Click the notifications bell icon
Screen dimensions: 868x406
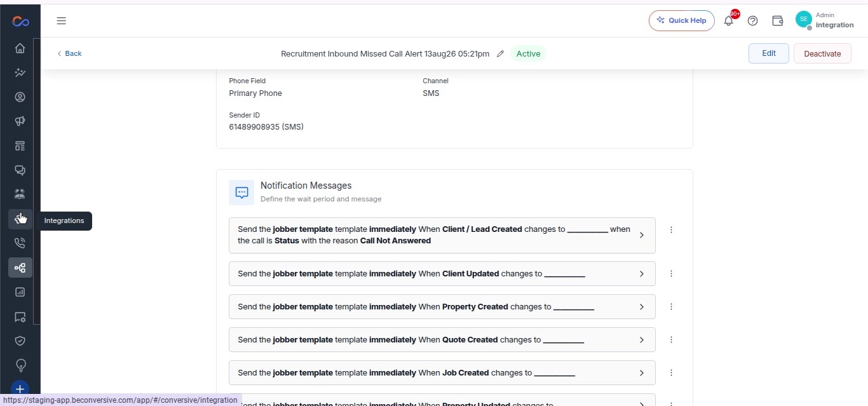coord(729,20)
